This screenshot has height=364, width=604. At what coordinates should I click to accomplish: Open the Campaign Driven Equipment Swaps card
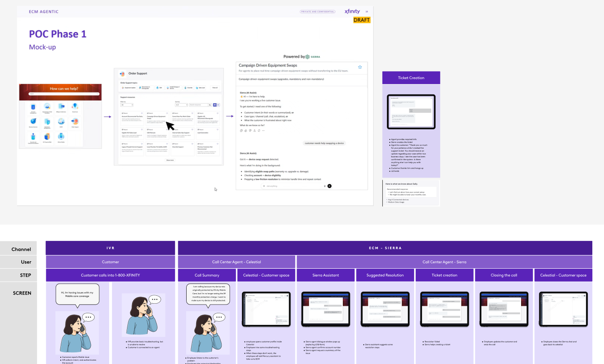157,118
